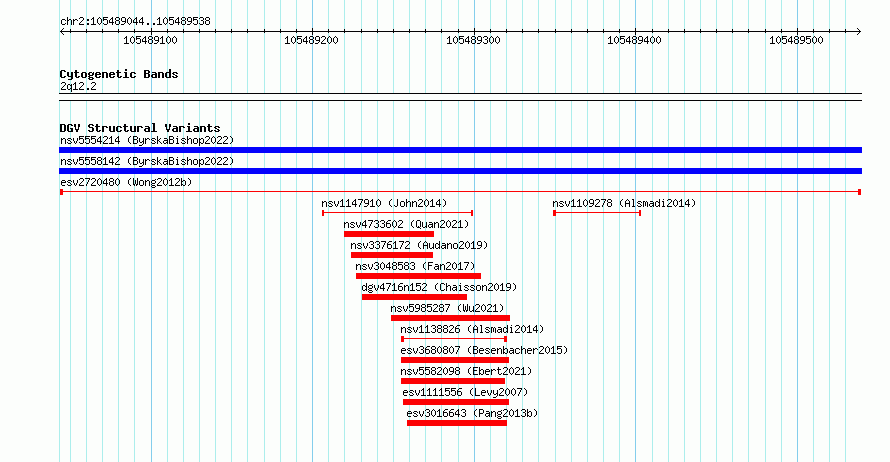Open the esv3680807 (Besenbacher2015) label
The width and height of the screenshot is (890, 462).
tap(484, 350)
